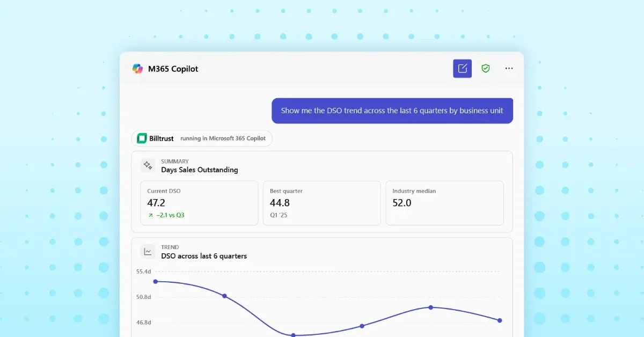Click the 44.8 best quarter value
The image size is (644, 337).
pos(280,203)
